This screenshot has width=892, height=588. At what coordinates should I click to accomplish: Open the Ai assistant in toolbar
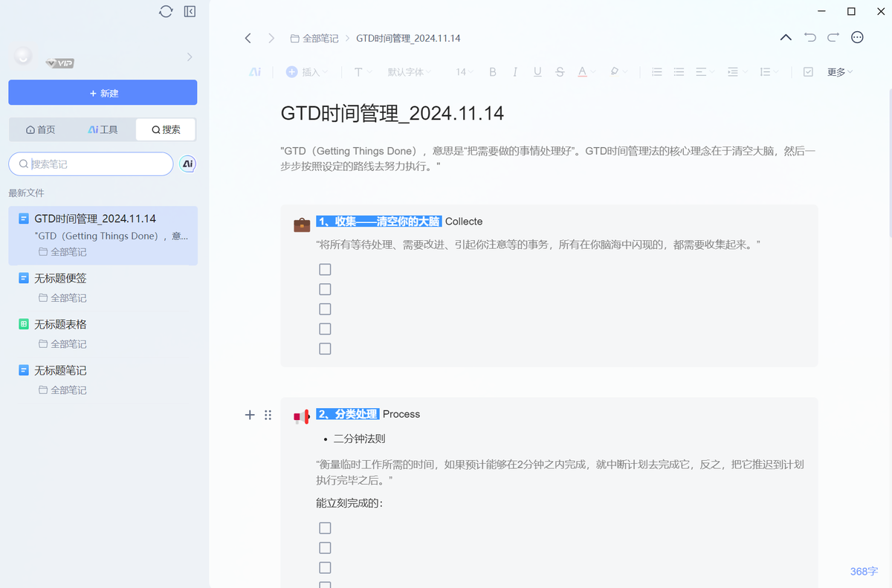(255, 72)
